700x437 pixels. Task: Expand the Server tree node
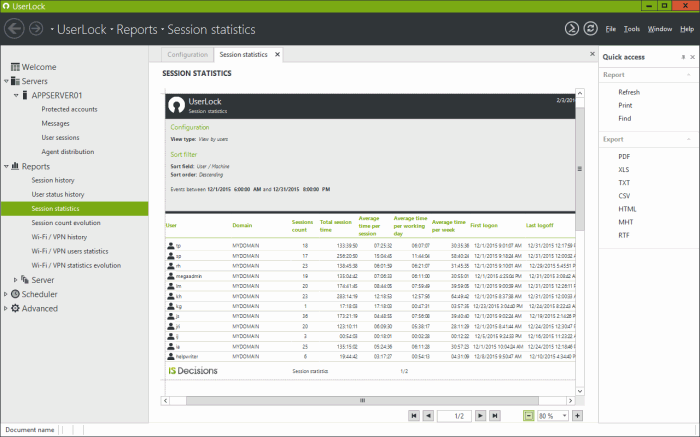(16, 280)
